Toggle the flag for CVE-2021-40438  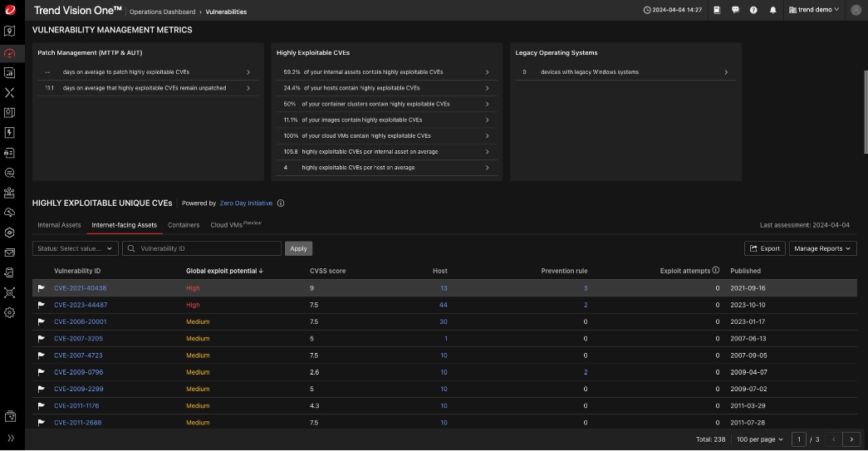(41, 288)
